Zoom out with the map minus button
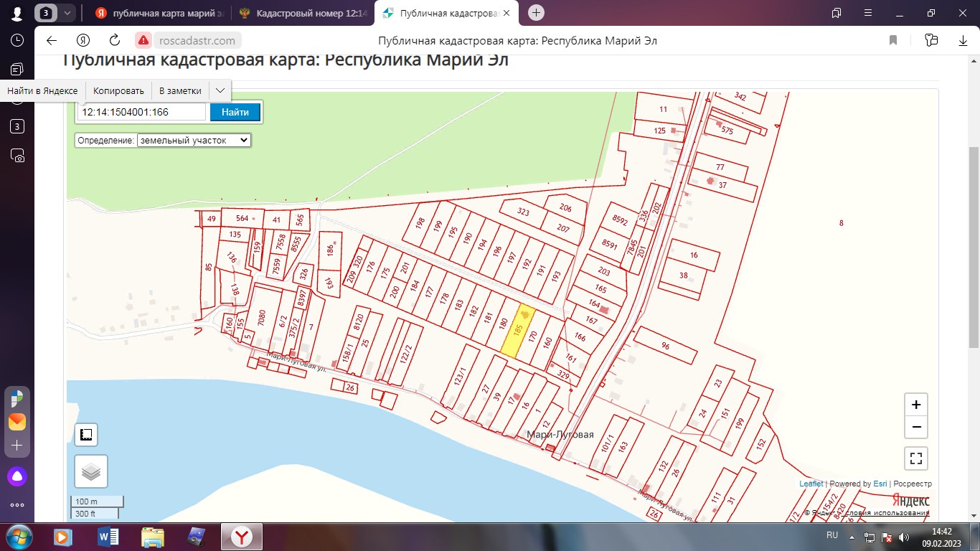 (x=916, y=428)
